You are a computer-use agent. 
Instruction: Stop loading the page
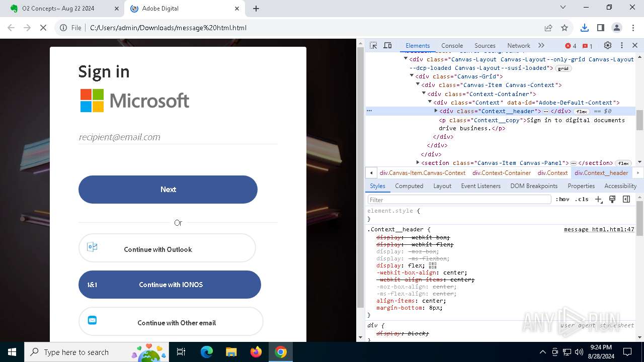(x=43, y=28)
